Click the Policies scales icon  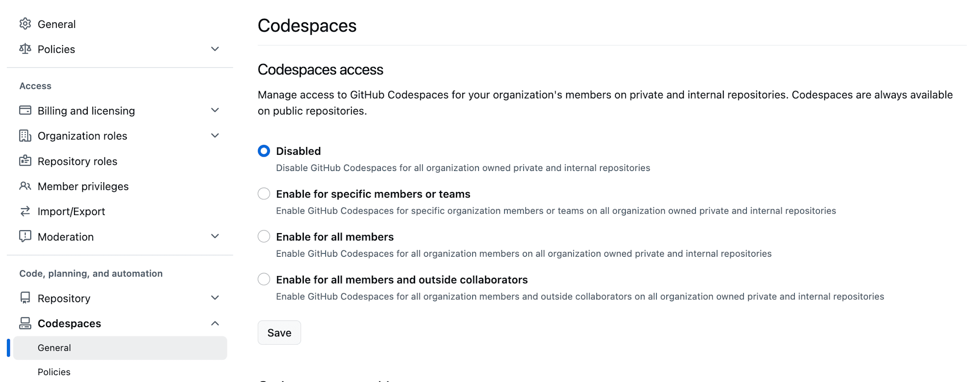click(25, 49)
